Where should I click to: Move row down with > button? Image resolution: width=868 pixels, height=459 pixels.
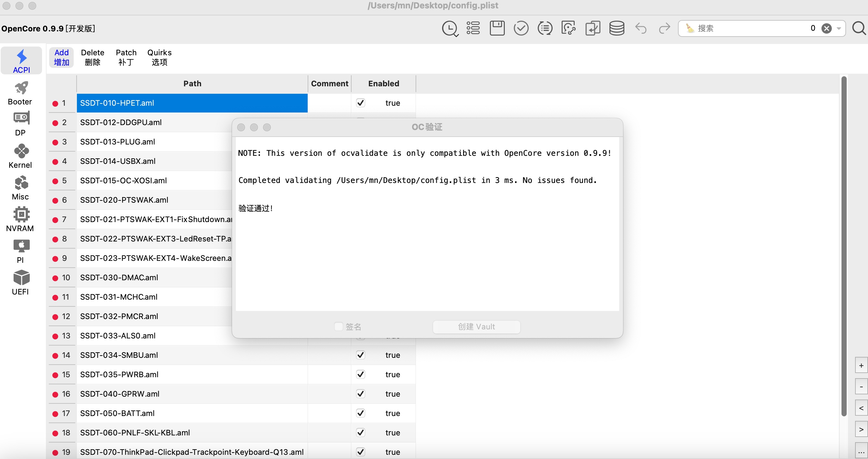click(x=861, y=429)
